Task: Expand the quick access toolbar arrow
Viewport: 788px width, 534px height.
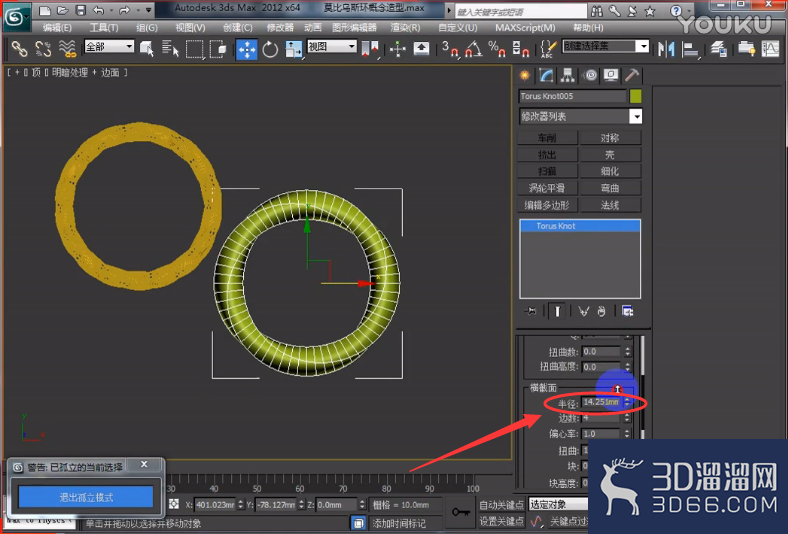Action: (x=149, y=10)
